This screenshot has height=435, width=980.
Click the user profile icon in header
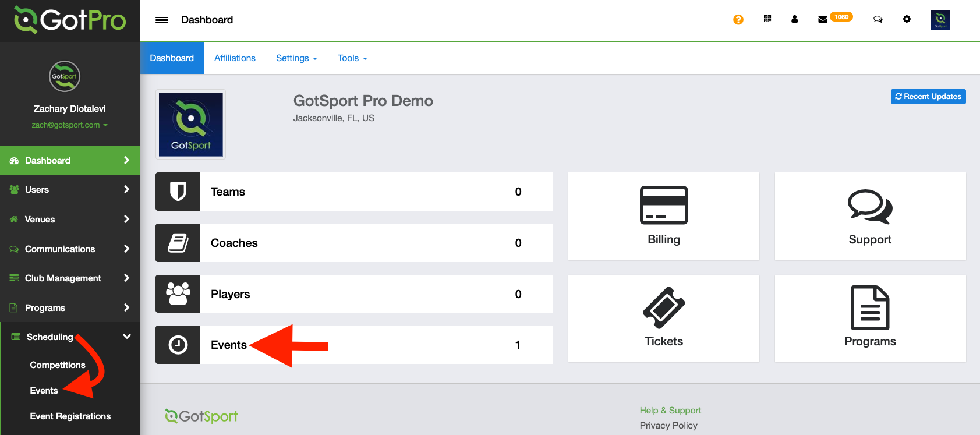794,19
